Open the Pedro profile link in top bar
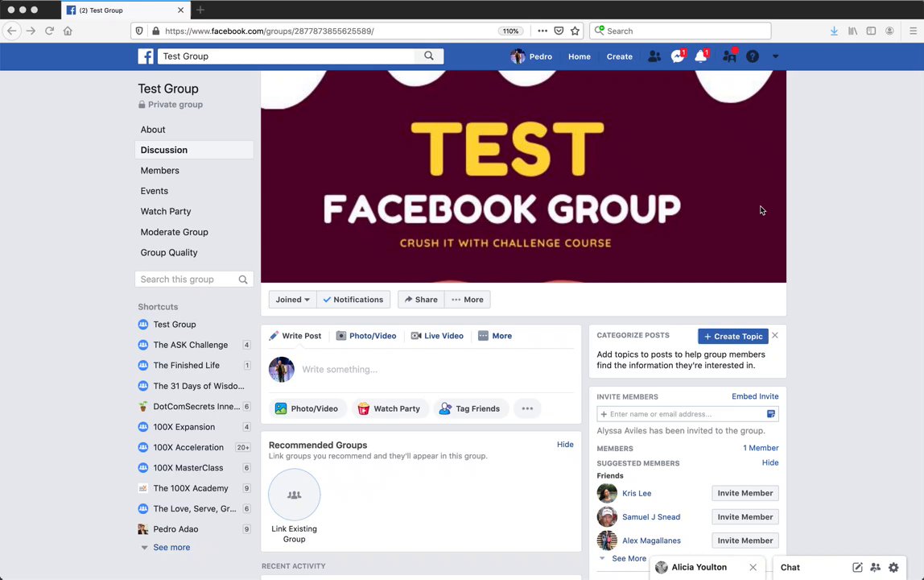 531,56
